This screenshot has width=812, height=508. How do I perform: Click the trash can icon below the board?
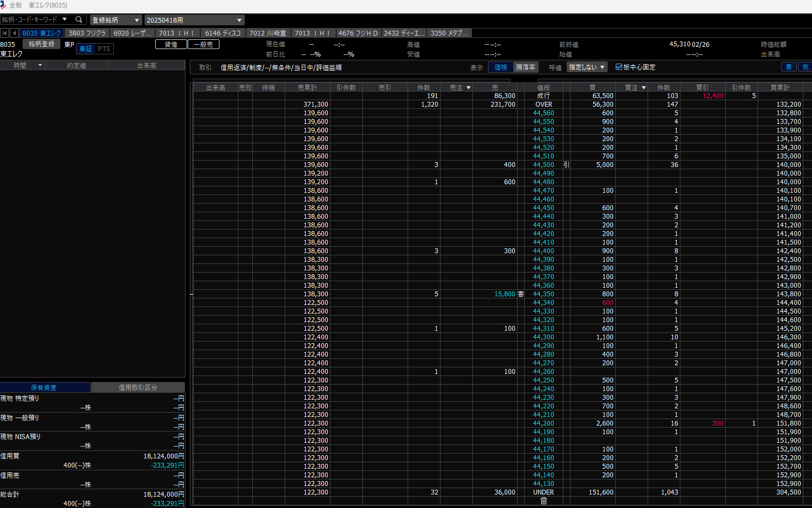pos(543,501)
